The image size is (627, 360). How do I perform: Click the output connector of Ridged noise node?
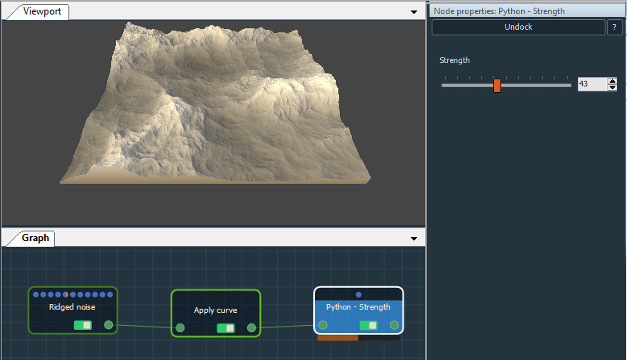[x=108, y=325]
